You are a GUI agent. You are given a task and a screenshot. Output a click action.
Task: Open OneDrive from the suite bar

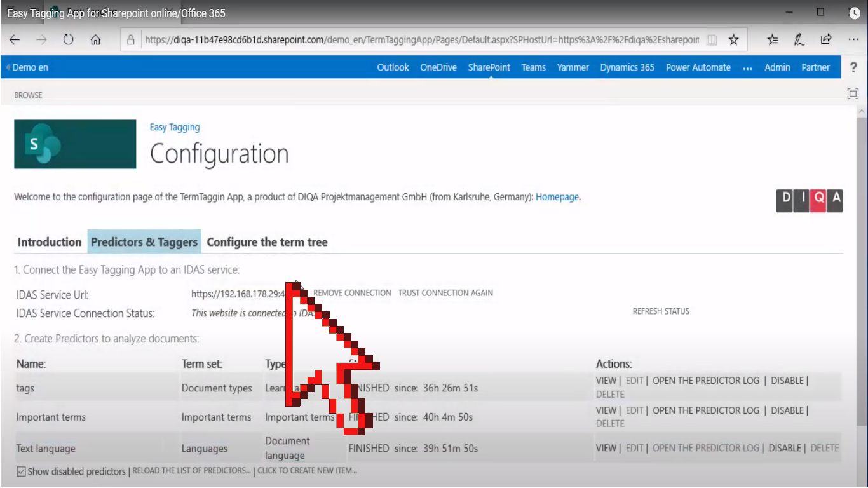(438, 67)
